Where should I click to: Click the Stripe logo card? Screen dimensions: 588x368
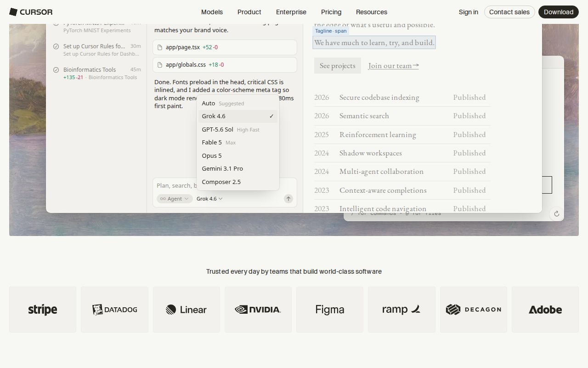click(x=43, y=310)
